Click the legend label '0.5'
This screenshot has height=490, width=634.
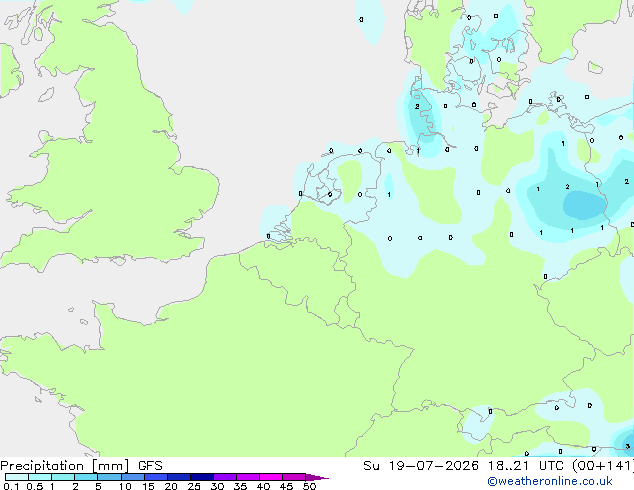coord(35,486)
